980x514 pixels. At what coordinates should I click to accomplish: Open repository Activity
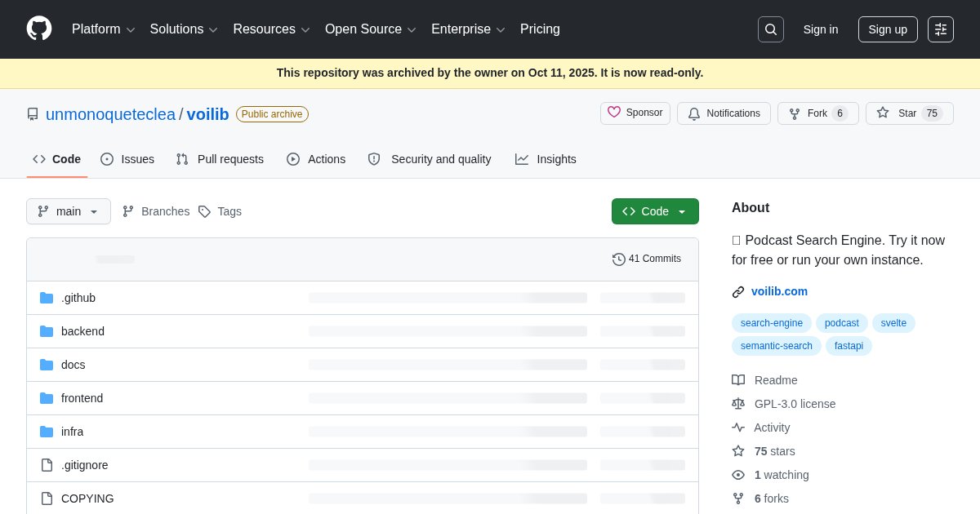click(x=761, y=428)
